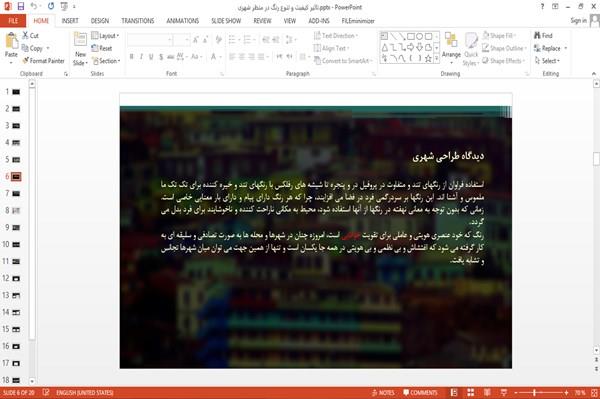Open Quick Styles gallery
Viewport: 600px width, 399px height.
471,49
